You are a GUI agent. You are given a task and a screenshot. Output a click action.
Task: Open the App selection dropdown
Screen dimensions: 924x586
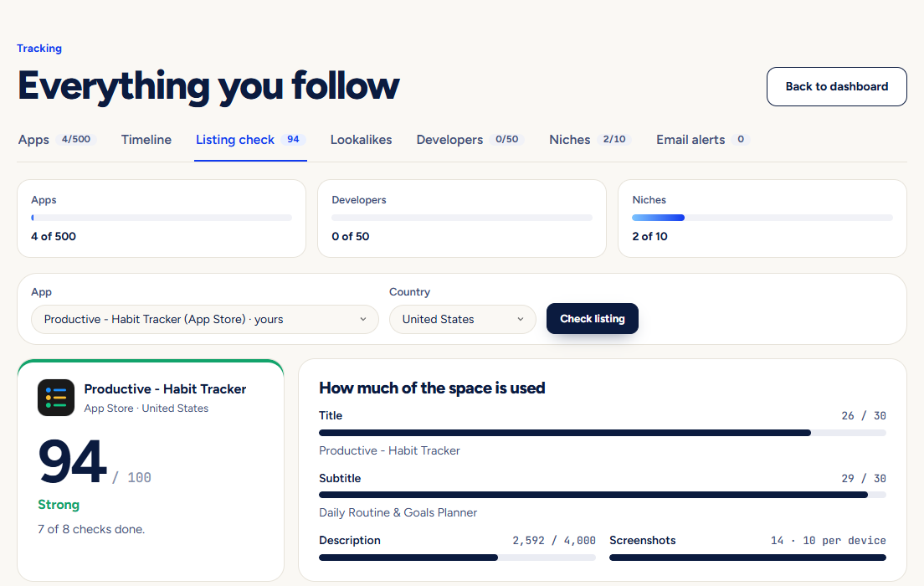(204, 319)
